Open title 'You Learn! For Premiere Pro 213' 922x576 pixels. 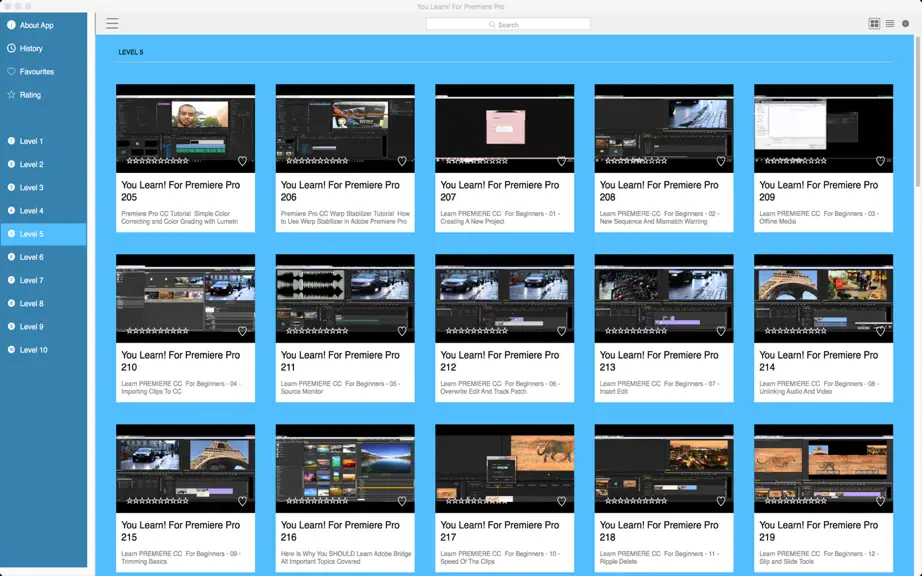659,361
